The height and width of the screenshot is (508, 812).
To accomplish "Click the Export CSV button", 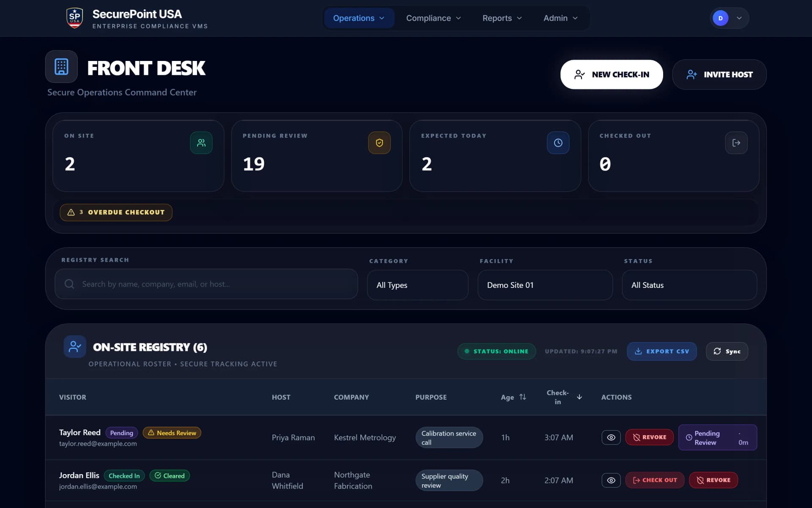I will tap(662, 351).
